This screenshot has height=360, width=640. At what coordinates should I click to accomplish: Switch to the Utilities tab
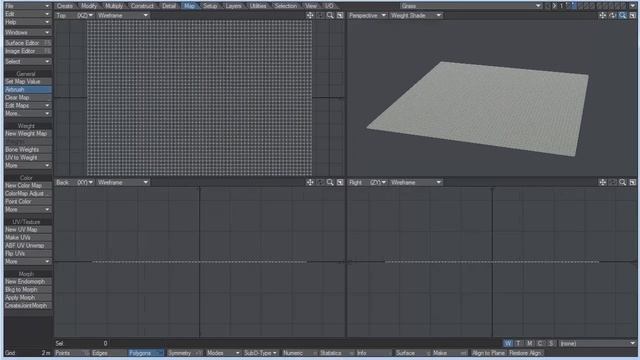click(258, 6)
